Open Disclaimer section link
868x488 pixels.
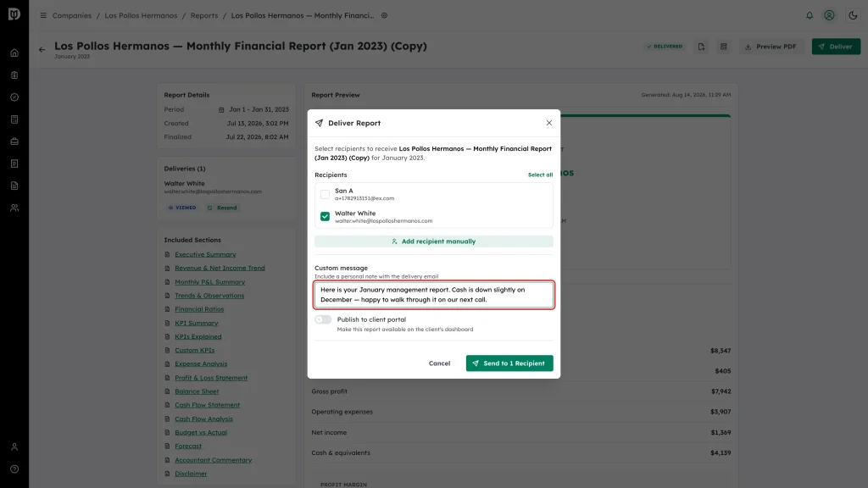pyautogui.click(x=191, y=474)
